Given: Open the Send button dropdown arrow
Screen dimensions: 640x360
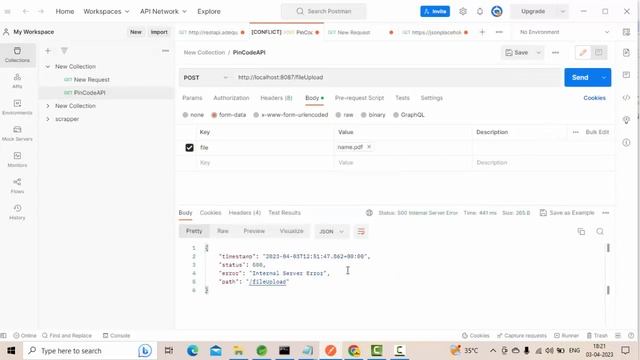Looking at the screenshot, I should click(603, 78).
